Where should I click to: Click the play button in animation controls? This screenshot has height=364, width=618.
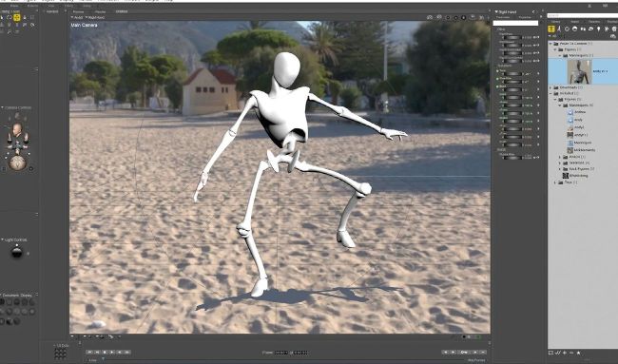point(112,352)
